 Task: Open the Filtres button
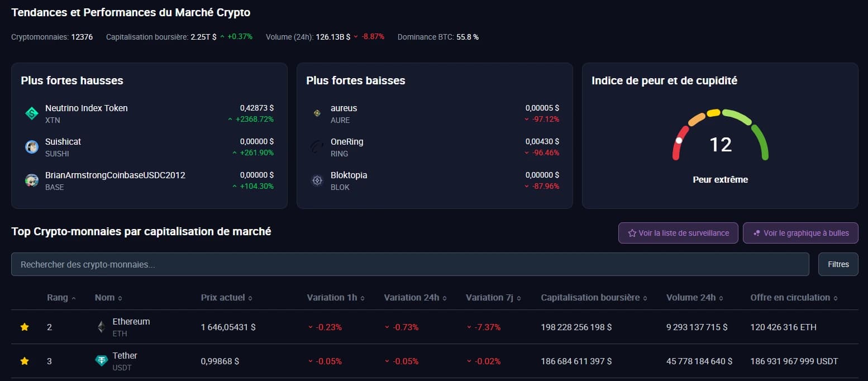[838, 264]
